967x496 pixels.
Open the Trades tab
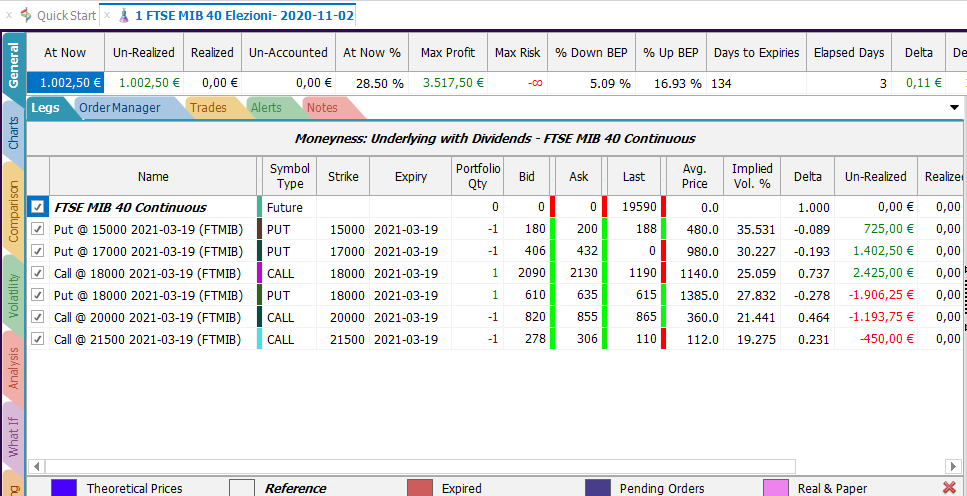(x=208, y=108)
